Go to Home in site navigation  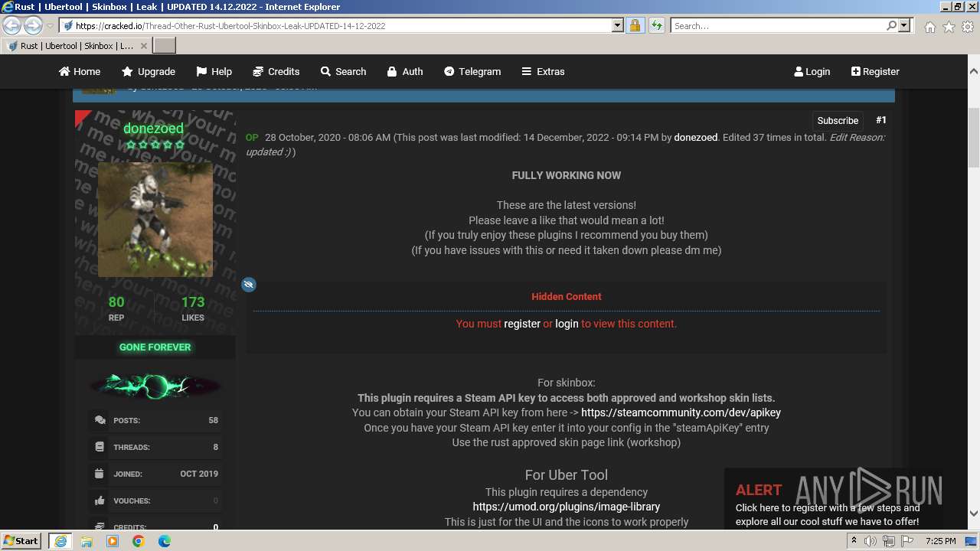80,71
